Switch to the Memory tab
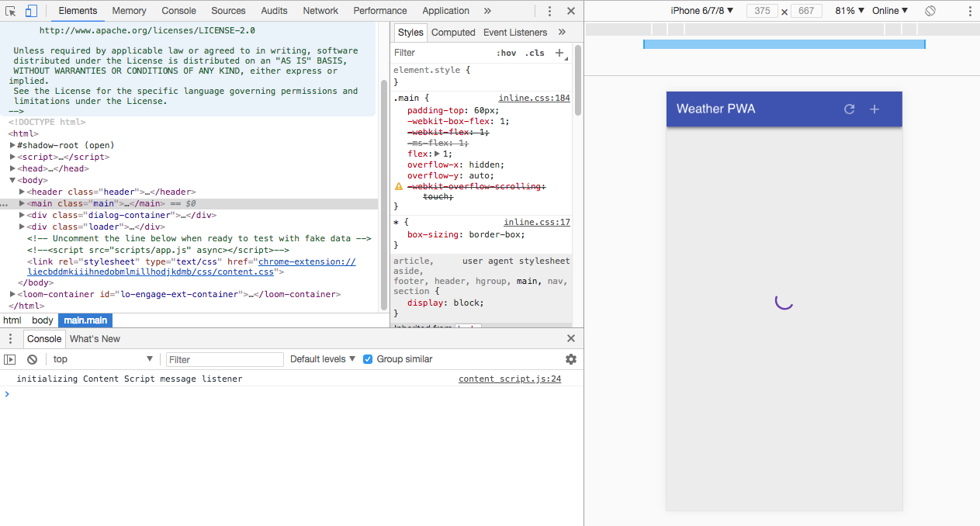The height and width of the screenshot is (526, 980). 129,11
